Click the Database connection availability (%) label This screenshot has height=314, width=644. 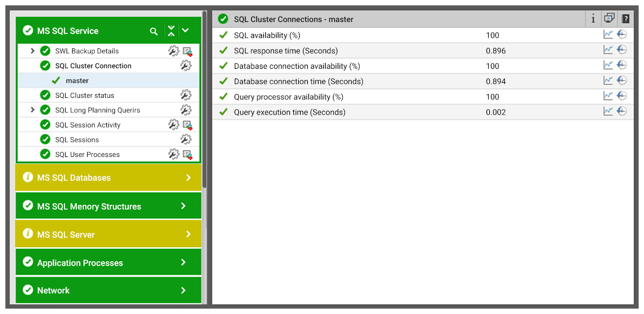297,66
